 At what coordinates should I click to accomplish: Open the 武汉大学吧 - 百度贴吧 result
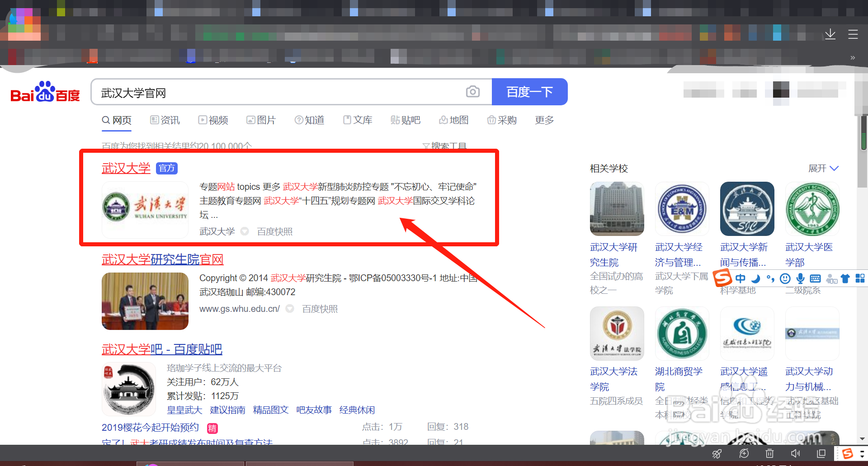click(x=162, y=349)
